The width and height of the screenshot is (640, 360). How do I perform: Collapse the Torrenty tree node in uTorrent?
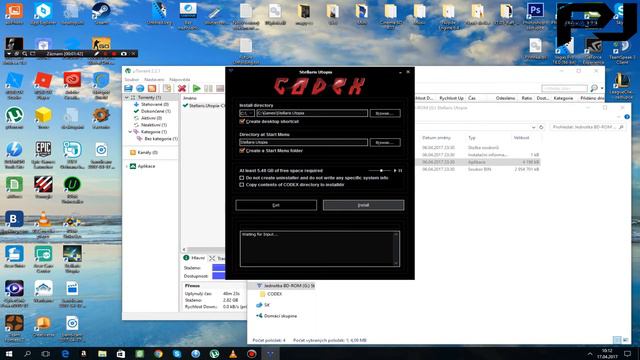(127, 98)
